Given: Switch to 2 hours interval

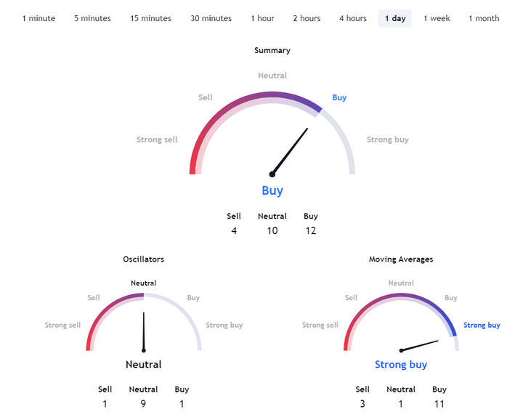Looking at the screenshot, I should 307,18.
